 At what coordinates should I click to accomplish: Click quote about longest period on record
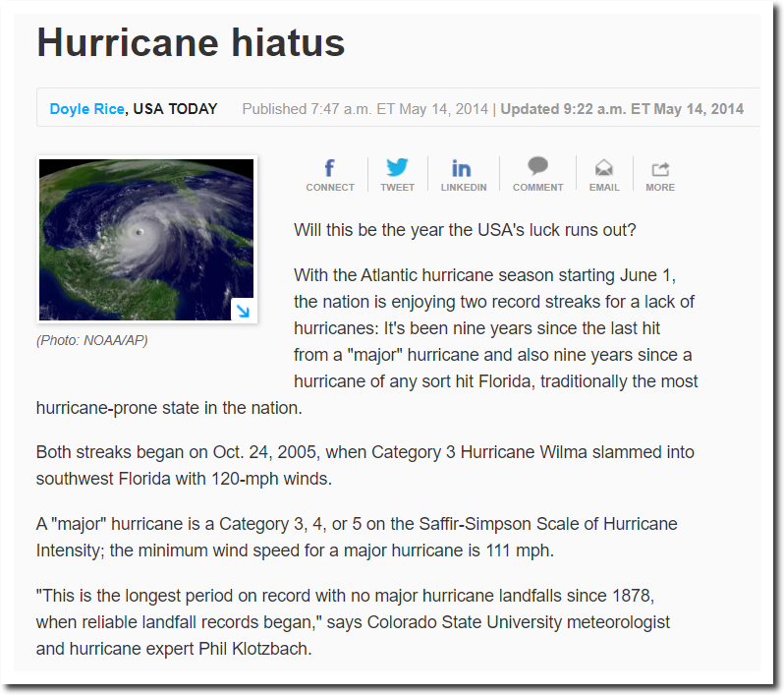[x=353, y=622]
